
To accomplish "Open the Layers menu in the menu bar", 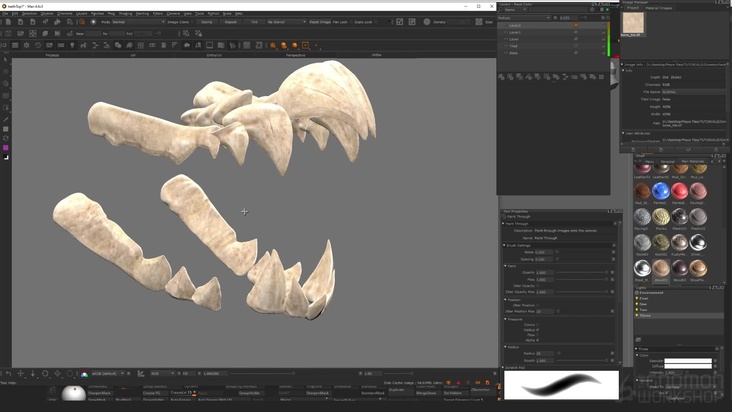I will (x=82, y=14).
